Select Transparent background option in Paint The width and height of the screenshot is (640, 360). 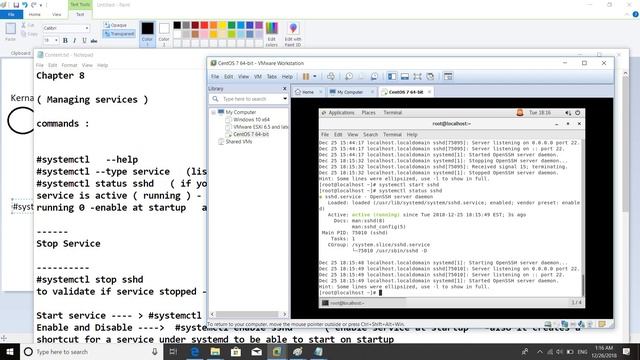tap(119, 34)
